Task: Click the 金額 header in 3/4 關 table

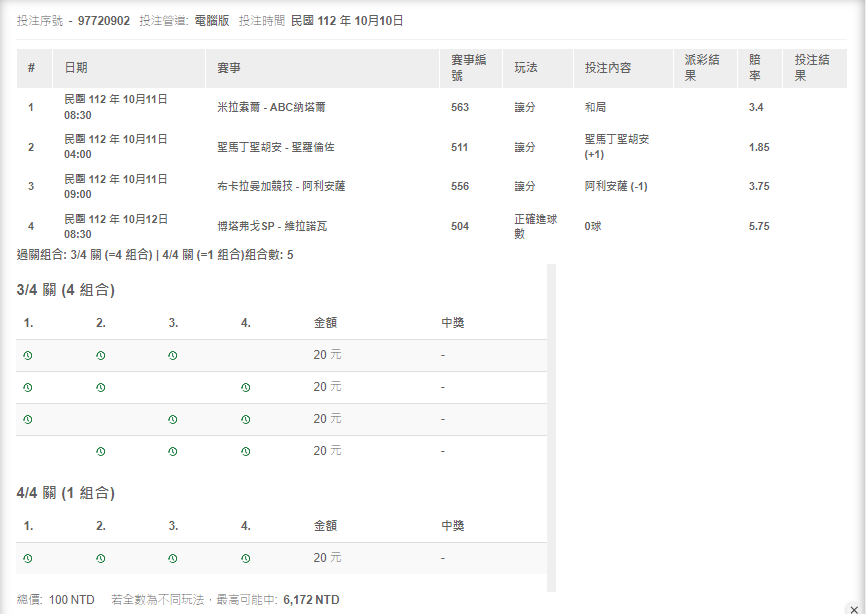Action: coord(325,323)
